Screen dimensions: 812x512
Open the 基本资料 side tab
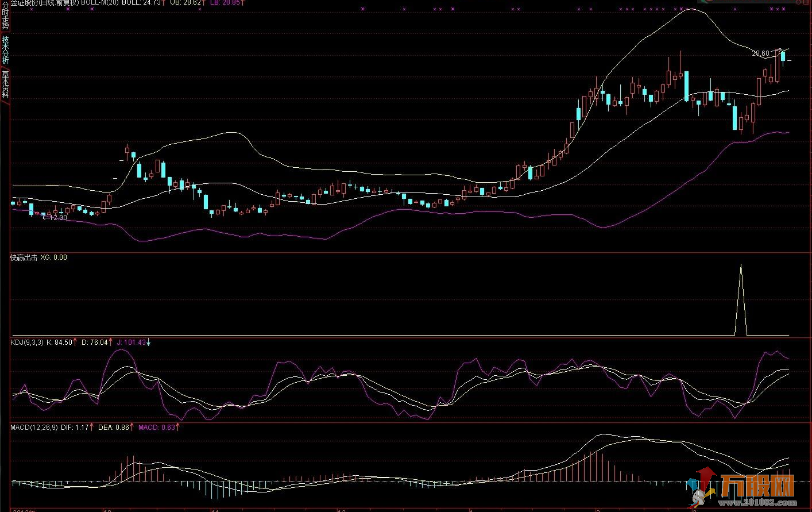(x=5, y=84)
